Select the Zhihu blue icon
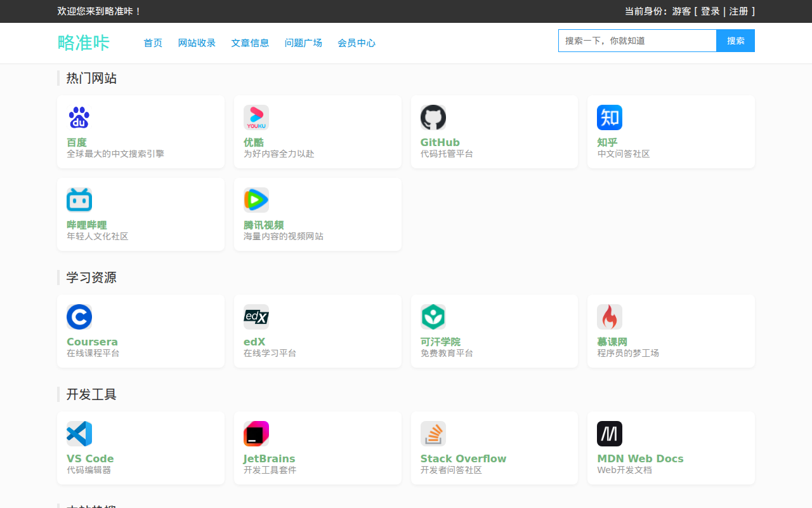The height and width of the screenshot is (508, 812). point(609,117)
